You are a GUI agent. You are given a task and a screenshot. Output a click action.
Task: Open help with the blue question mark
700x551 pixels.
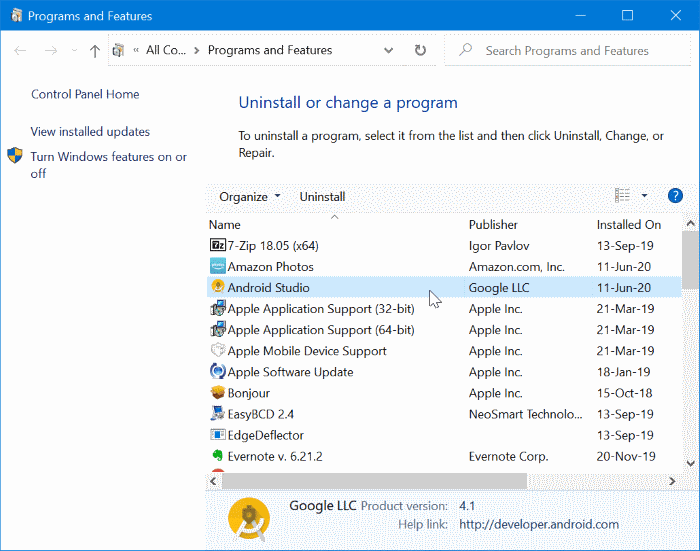pyautogui.click(x=675, y=196)
